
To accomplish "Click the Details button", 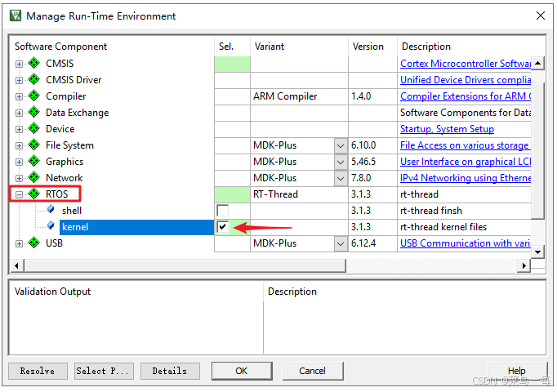I will click(x=170, y=371).
